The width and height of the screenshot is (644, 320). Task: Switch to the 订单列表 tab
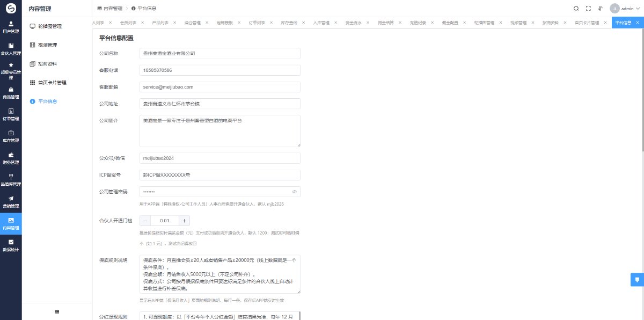[x=257, y=23]
